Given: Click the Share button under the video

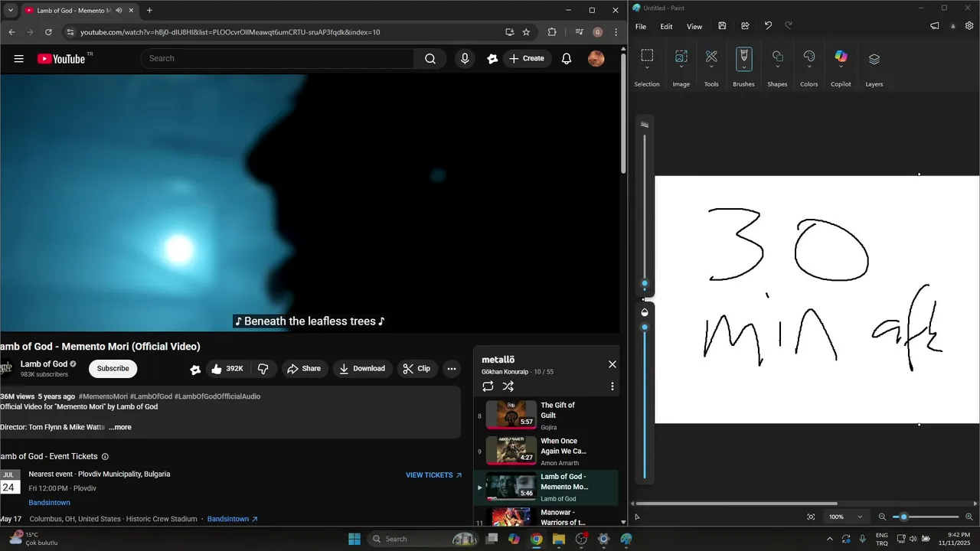Looking at the screenshot, I should point(304,369).
